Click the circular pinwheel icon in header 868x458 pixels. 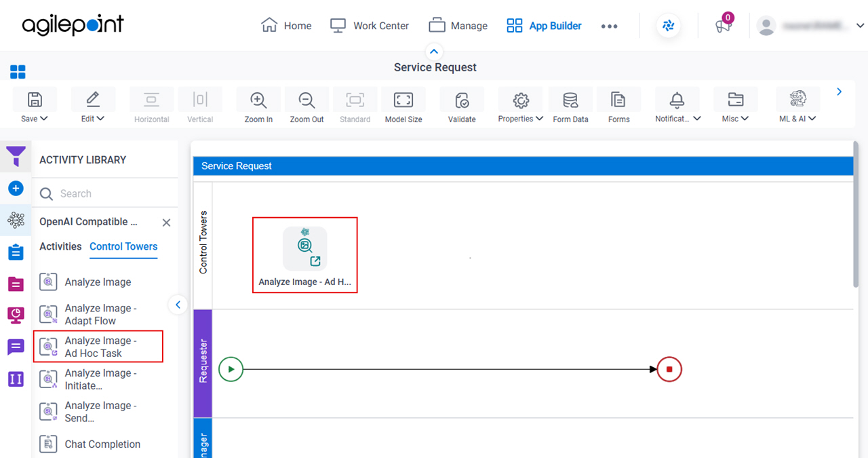coord(669,26)
